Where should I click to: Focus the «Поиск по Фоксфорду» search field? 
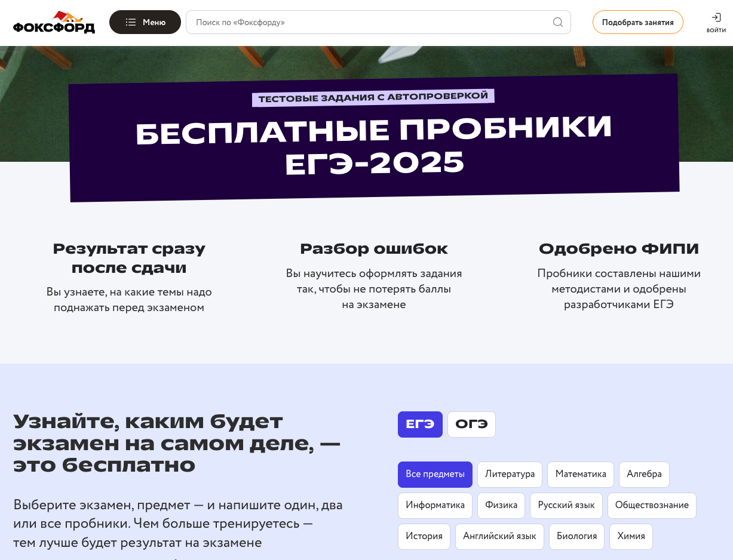(378, 22)
